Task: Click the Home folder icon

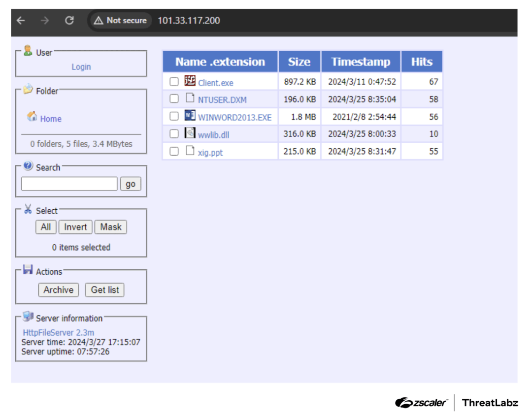Action: [x=33, y=117]
